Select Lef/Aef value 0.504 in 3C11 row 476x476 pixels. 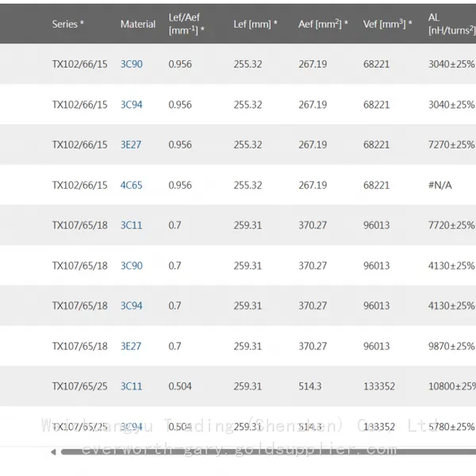tap(180, 386)
